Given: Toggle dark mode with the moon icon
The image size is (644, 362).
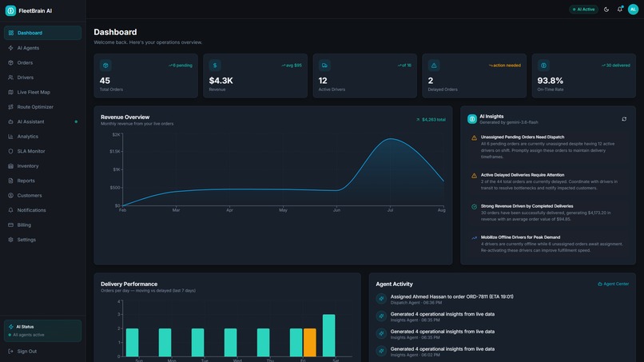Looking at the screenshot, I should click(x=606, y=10).
